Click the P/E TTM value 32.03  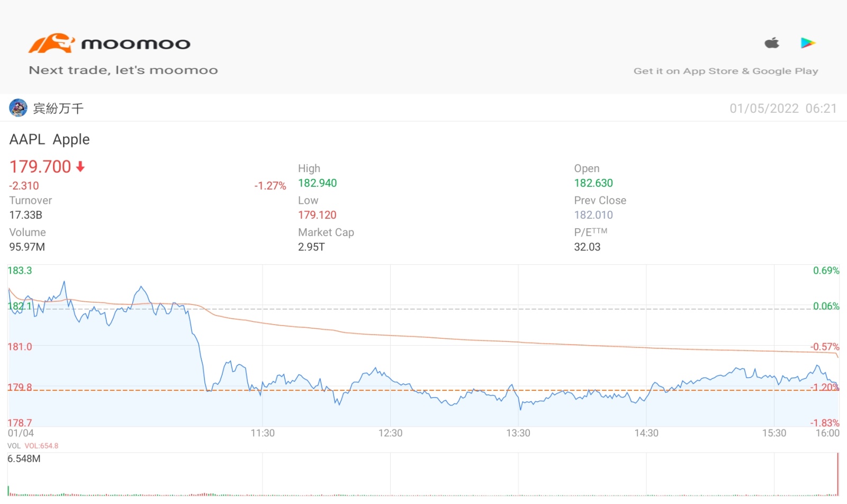587,247
